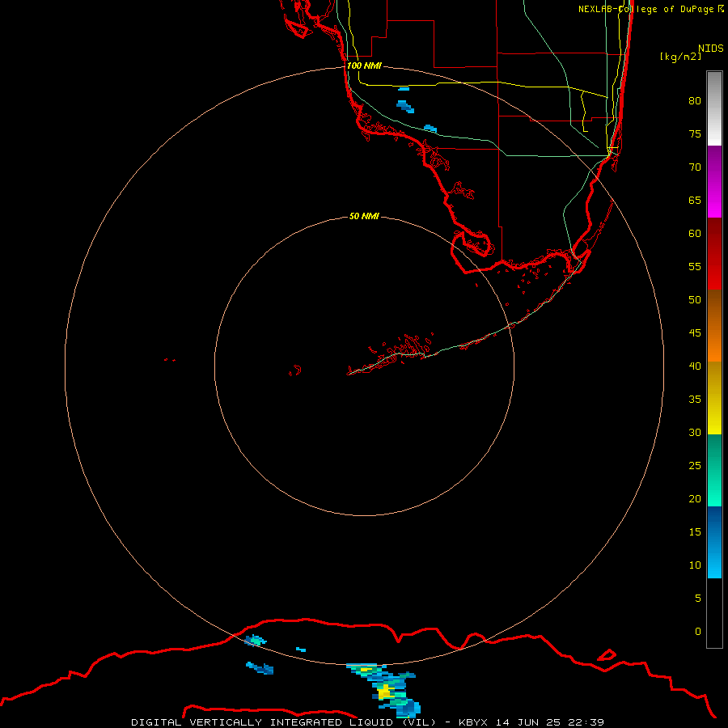Select the 20 value on the VIL scale
Viewport: 728px width, 728px height.
[695, 498]
